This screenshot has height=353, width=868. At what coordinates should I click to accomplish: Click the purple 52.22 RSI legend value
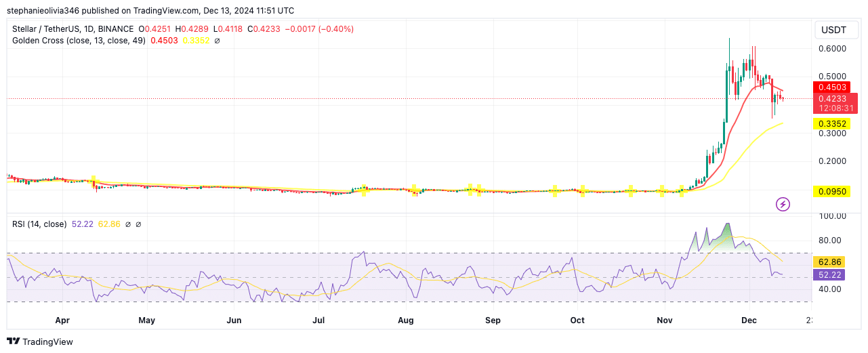point(83,224)
